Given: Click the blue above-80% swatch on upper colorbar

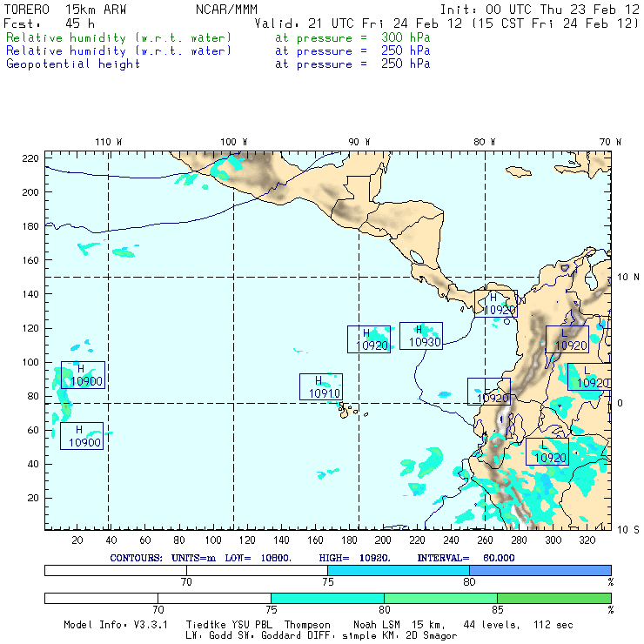Looking at the screenshot, I should point(540,570).
